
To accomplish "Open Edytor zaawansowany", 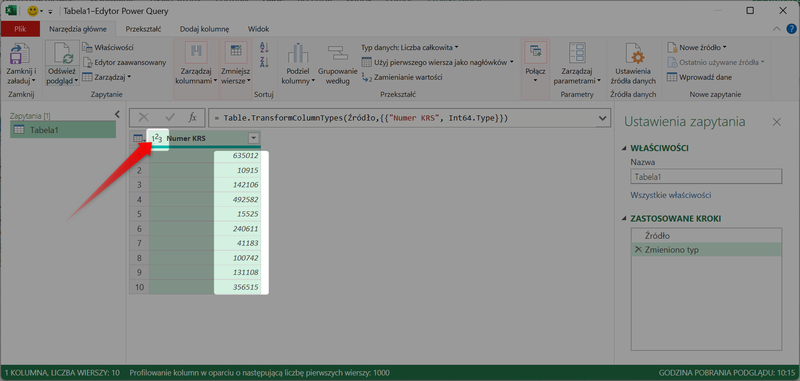I will (124, 62).
